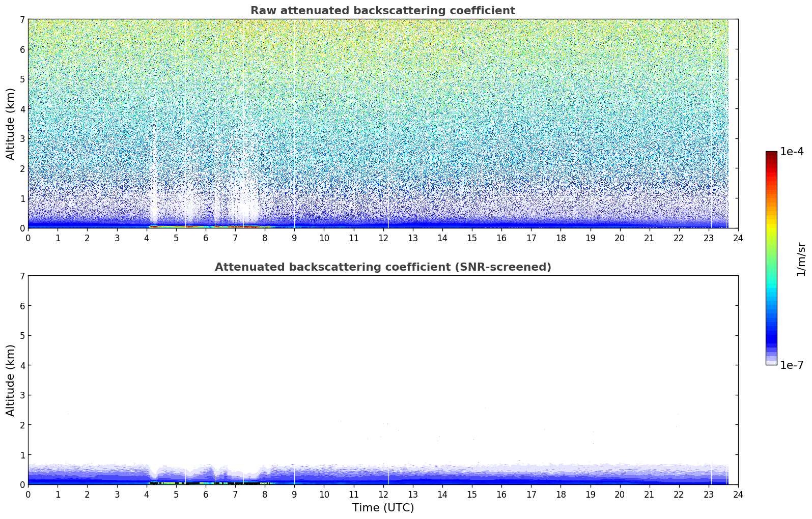Click the 'Raw attenuated backscattering coefficient' title
Viewport: 812px width, 519px height.
(x=383, y=11)
